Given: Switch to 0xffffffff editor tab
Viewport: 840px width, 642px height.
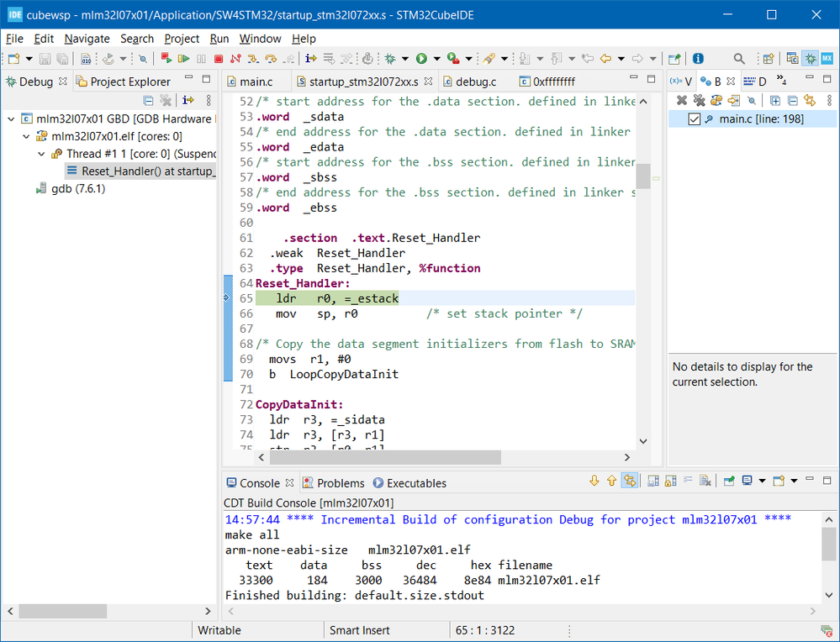Looking at the screenshot, I should click(547, 82).
